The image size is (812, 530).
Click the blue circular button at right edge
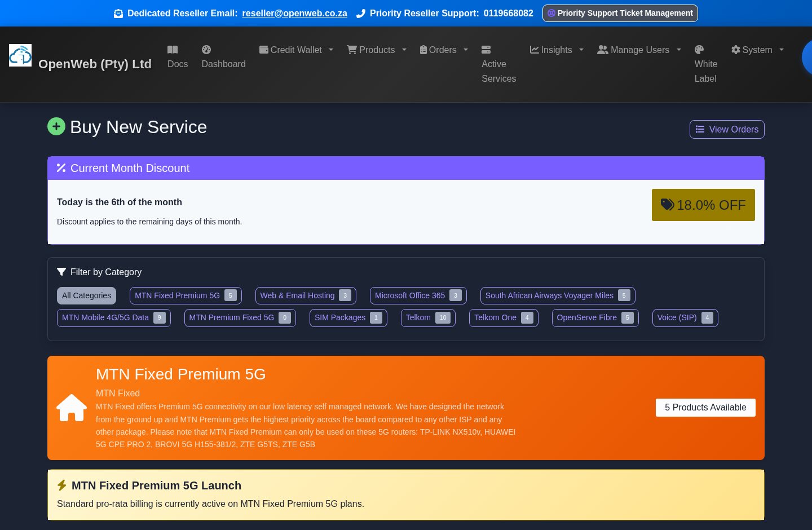click(807, 57)
